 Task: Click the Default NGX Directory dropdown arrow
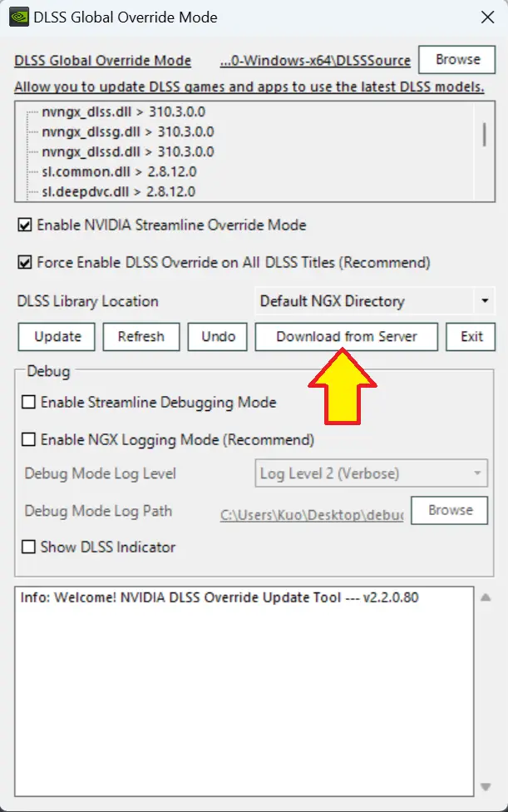click(485, 301)
